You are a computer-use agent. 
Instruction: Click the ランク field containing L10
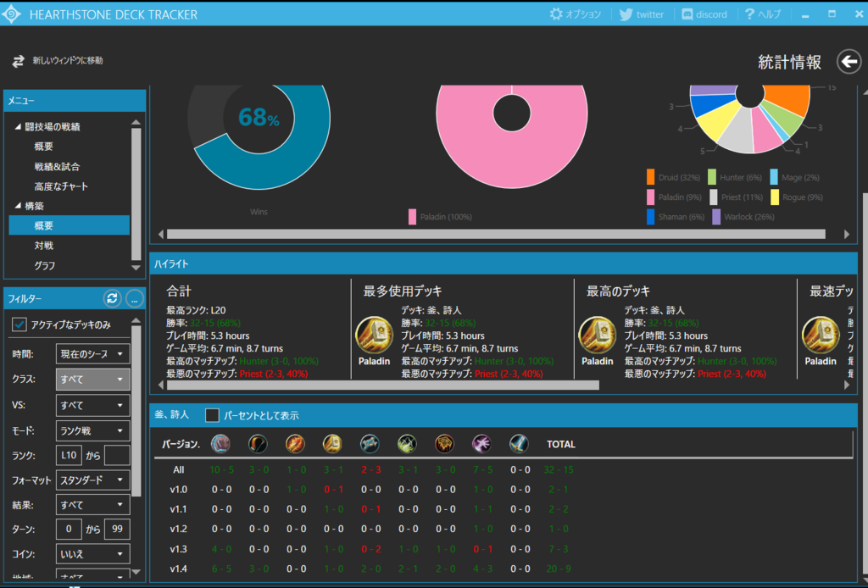click(69, 455)
